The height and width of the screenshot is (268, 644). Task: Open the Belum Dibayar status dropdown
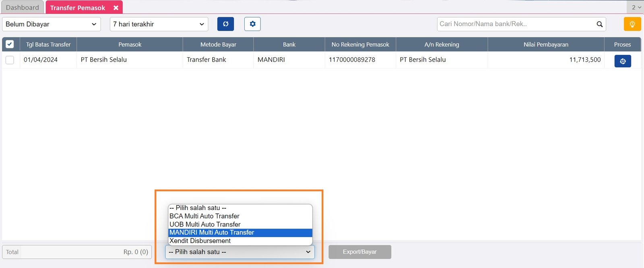[51, 24]
